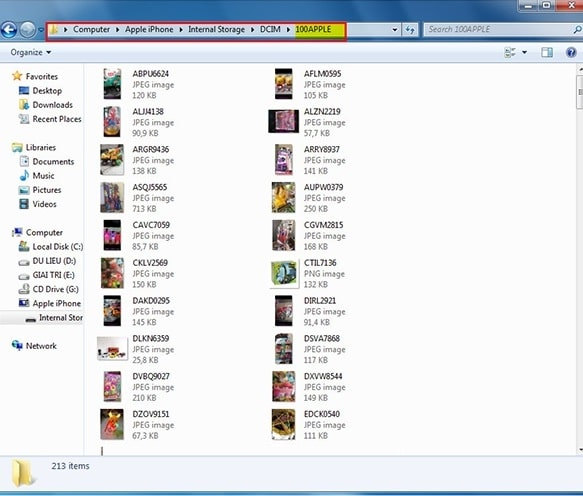Select the CTIL7136 PNG image thumbnail
Screen dimensions: 583x496
284,273
